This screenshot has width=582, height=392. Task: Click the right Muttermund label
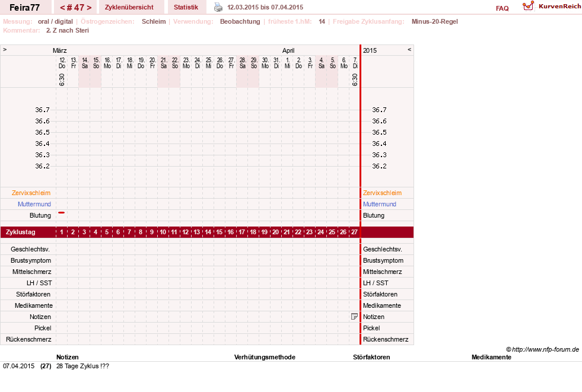(379, 204)
